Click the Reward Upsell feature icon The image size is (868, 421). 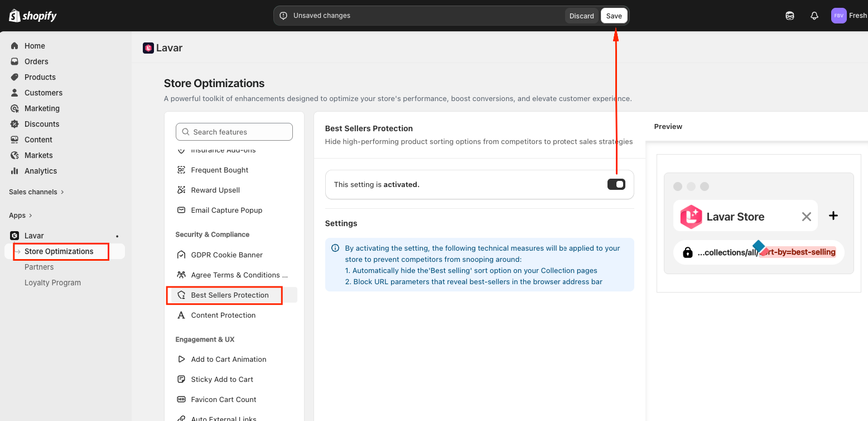click(x=181, y=190)
